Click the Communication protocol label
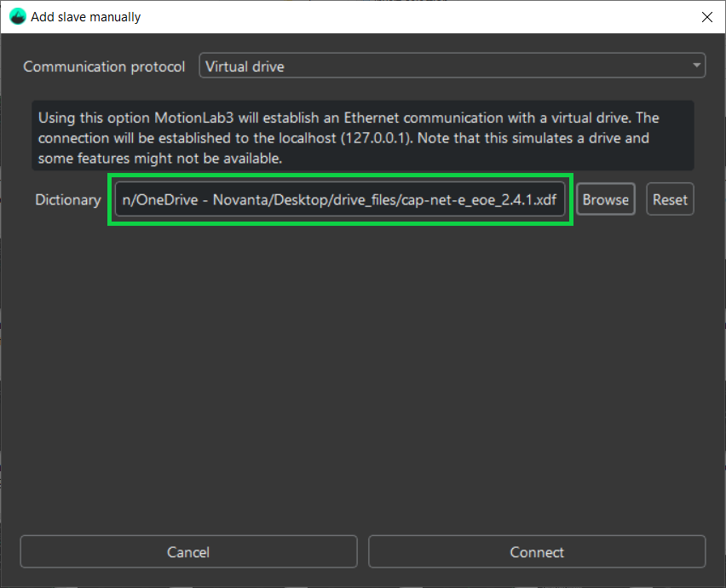This screenshot has width=726, height=588. pyautogui.click(x=104, y=66)
